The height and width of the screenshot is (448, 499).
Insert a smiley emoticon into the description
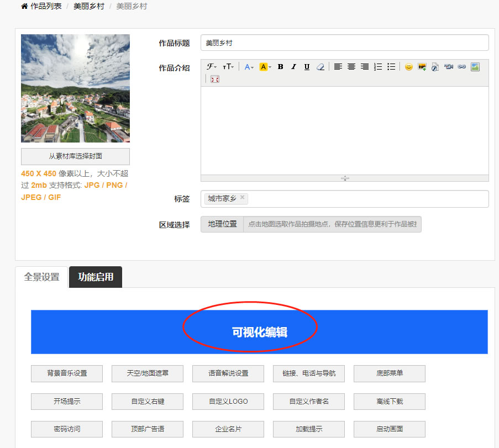[x=408, y=67]
